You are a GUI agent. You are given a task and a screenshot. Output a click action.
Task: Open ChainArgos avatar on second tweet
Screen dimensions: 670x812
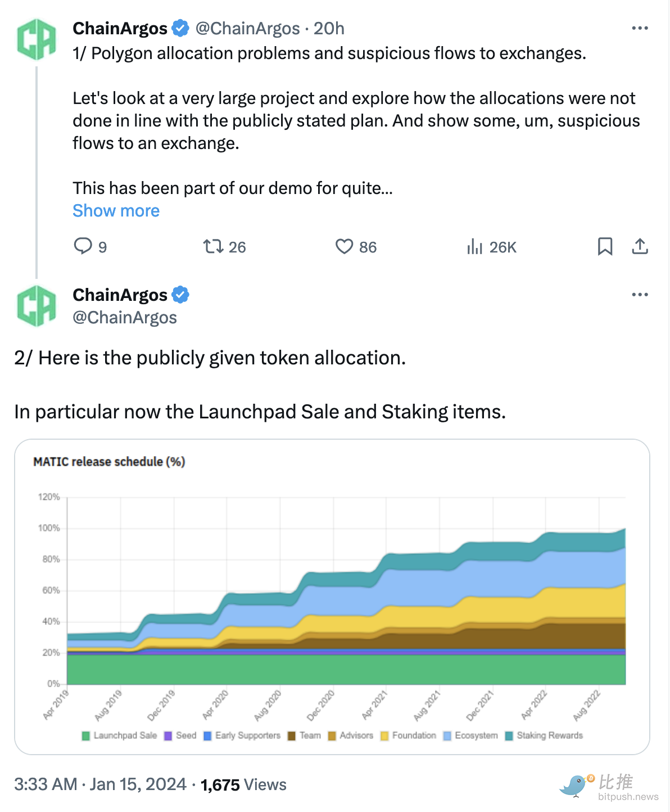[37, 306]
